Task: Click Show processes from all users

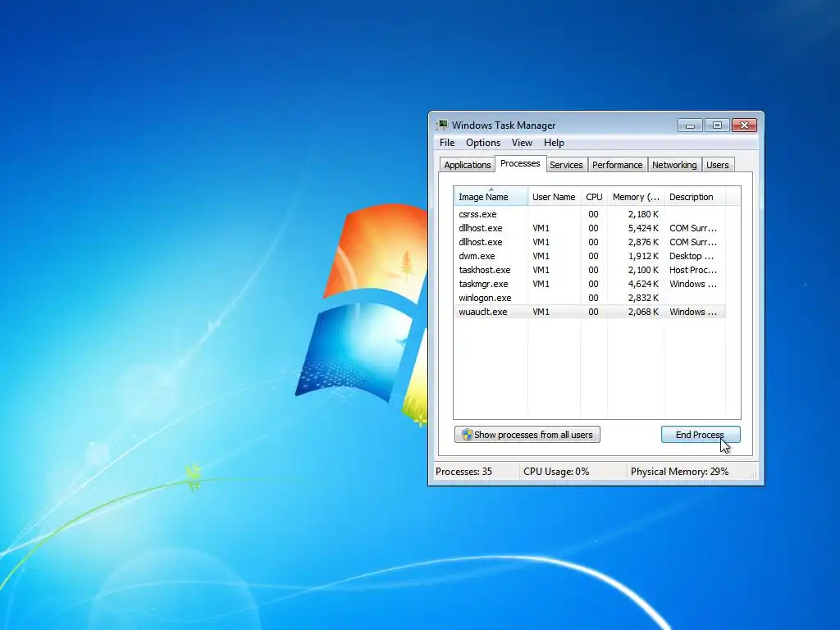Action: [x=527, y=435]
